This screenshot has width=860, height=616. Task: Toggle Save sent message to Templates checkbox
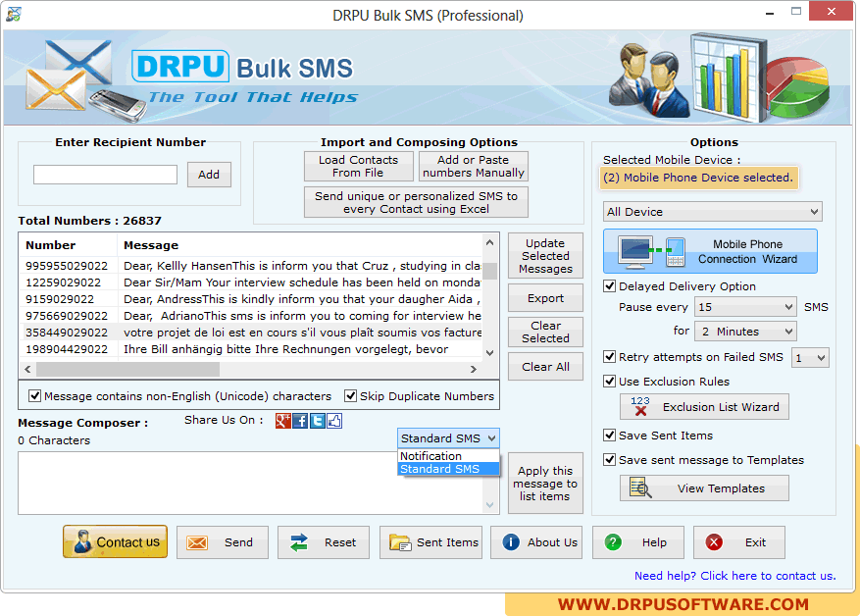pyautogui.click(x=609, y=460)
